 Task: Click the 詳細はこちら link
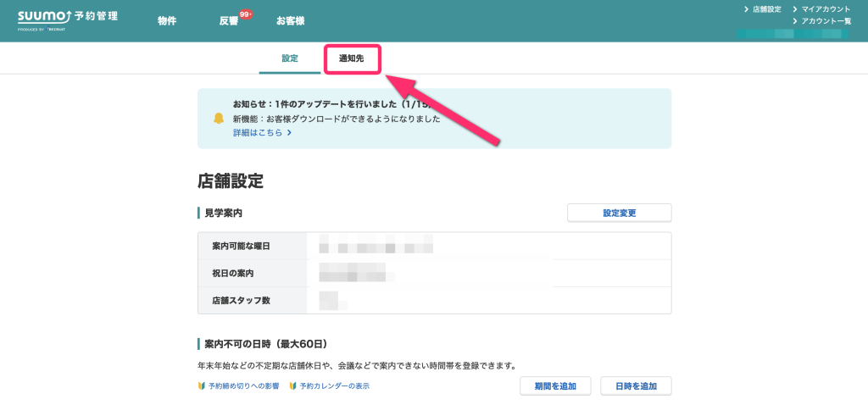[x=258, y=133]
